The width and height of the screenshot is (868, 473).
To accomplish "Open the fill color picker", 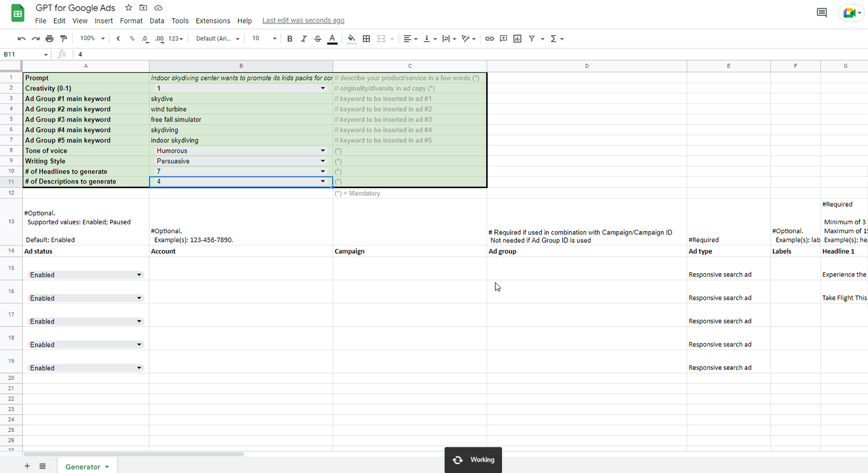I will coord(351,39).
